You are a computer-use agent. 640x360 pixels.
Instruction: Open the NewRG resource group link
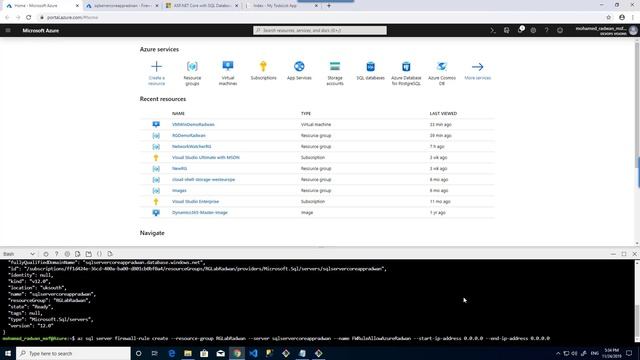point(179,169)
